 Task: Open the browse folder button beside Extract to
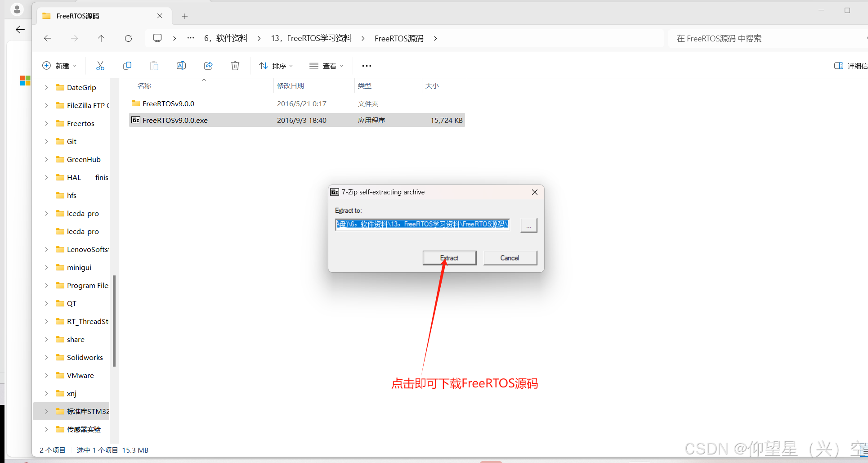coord(528,225)
